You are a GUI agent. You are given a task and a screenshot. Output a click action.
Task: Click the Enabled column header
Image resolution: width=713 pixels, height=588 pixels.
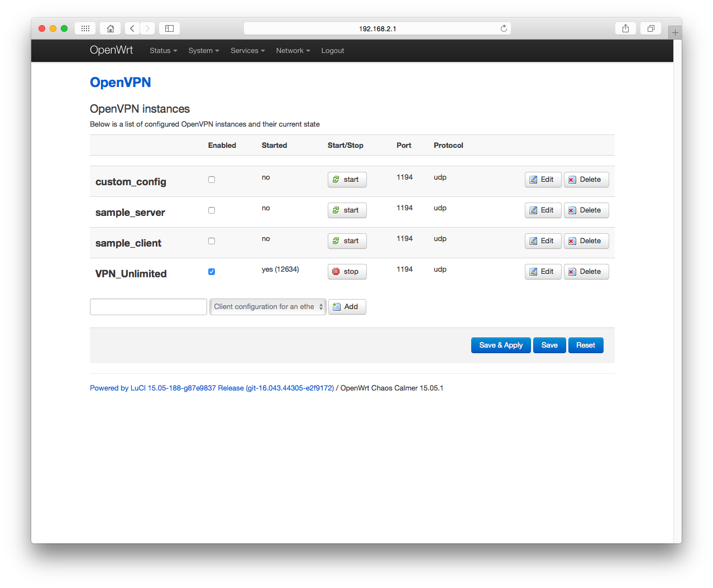[222, 146]
